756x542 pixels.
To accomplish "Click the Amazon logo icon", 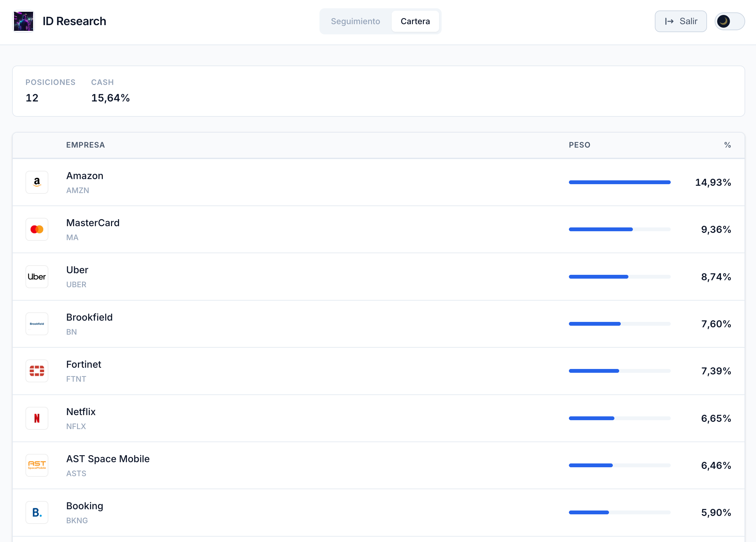I will tap(37, 182).
